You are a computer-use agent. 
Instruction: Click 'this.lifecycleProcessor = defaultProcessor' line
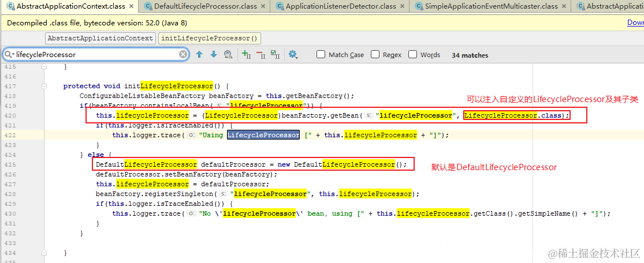(x=183, y=184)
